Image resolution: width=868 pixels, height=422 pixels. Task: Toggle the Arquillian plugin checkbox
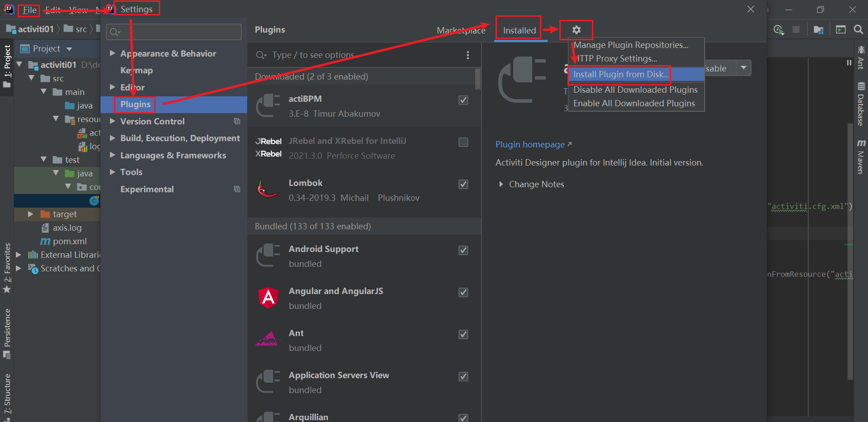coord(463,418)
